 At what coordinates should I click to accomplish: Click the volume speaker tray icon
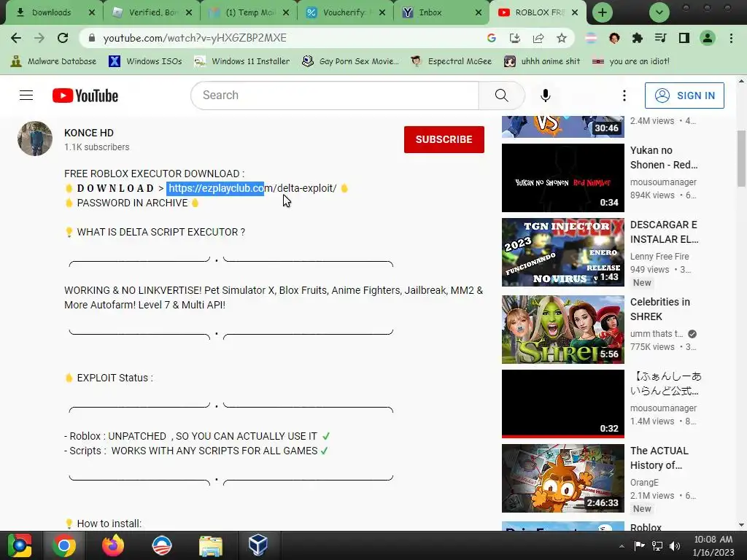click(x=675, y=546)
